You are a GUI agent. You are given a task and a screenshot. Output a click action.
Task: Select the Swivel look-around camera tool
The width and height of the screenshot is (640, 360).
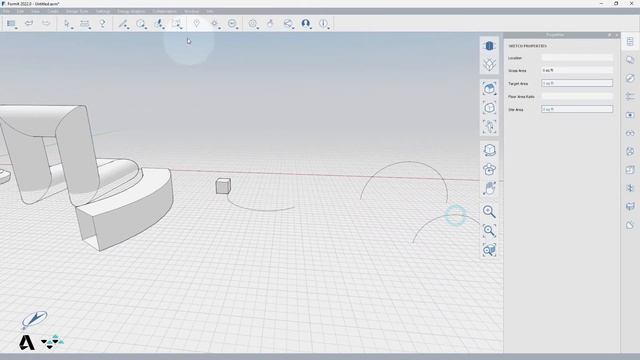click(x=489, y=169)
